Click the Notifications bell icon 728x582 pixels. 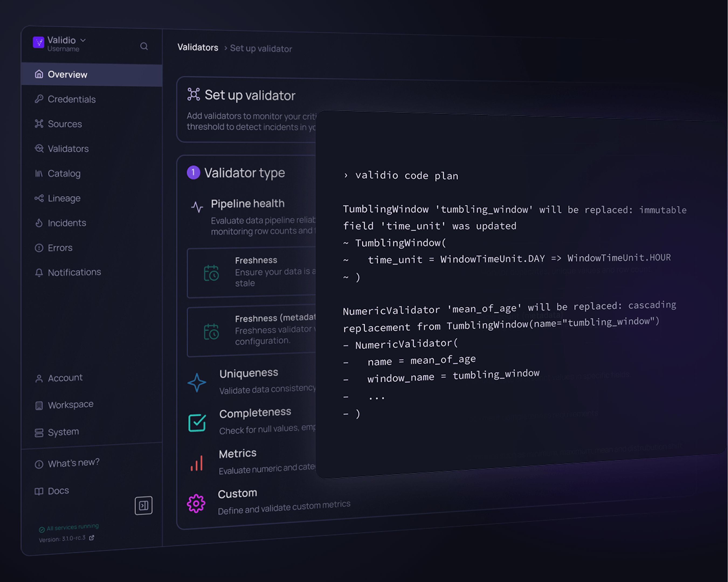coord(39,273)
